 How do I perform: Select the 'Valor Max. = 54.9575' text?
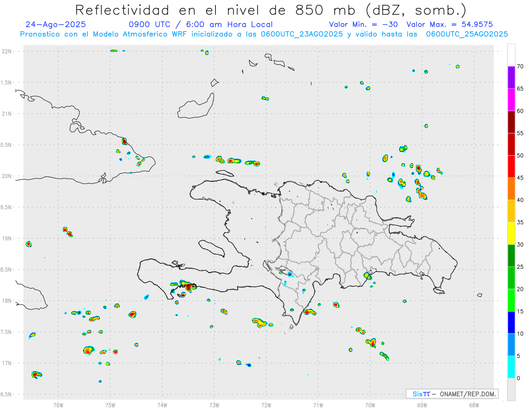click(x=450, y=24)
